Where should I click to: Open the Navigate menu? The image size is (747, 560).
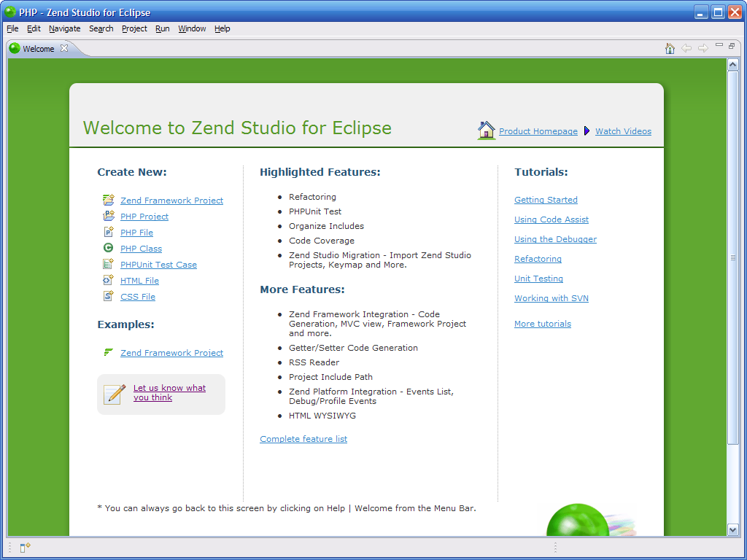tap(65, 28)
